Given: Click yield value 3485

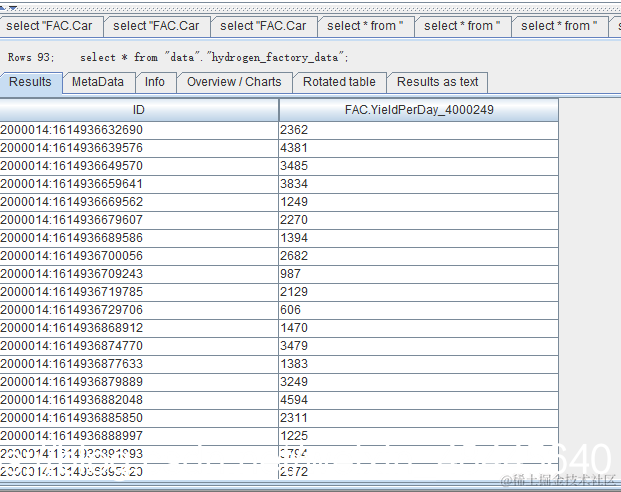Looking at the screenshot, I should point(419,166).
